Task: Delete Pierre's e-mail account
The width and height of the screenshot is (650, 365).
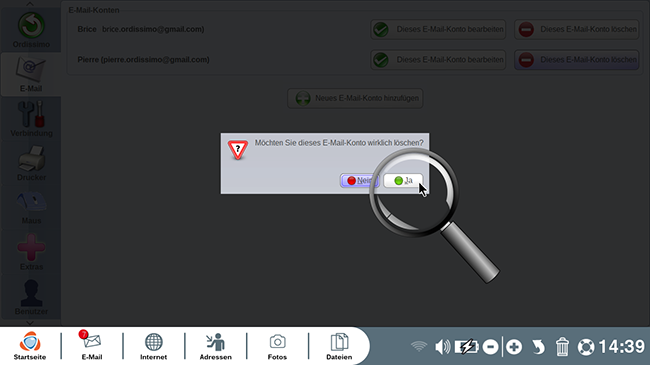Action: 577,60
